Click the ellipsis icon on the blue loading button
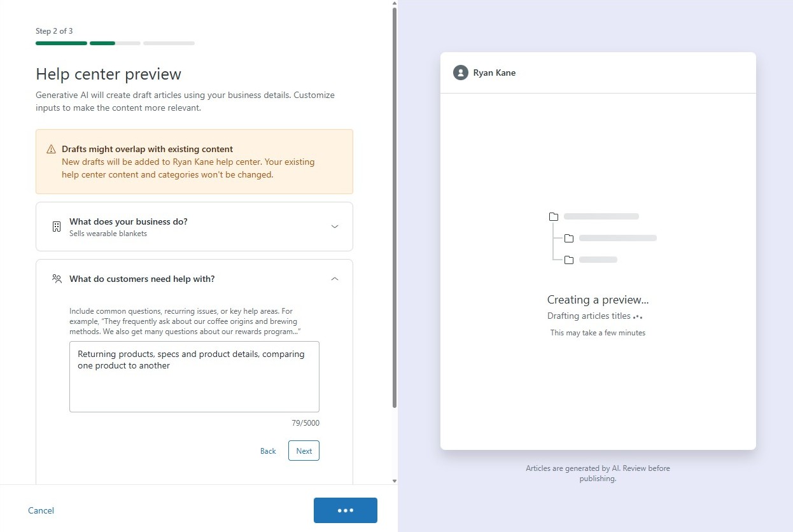This screenshot has width=793, height=532. pos(345,510)
